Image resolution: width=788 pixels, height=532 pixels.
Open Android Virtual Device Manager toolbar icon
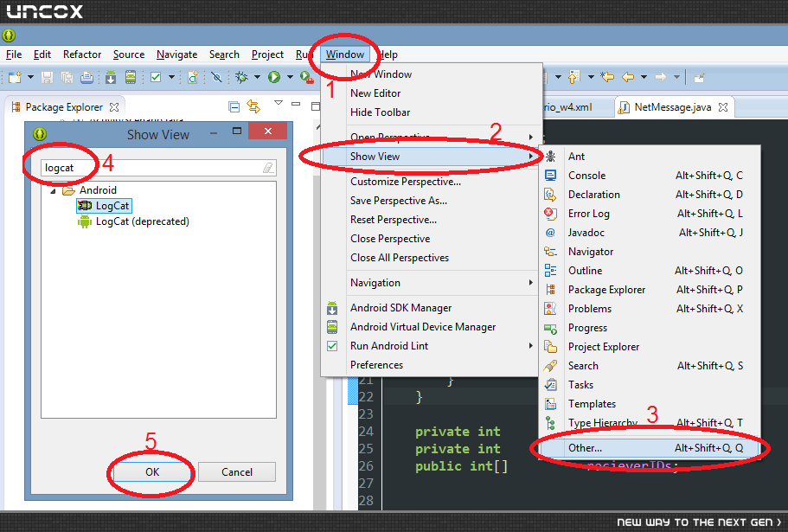pyautogui.click(x=130, y=77)
